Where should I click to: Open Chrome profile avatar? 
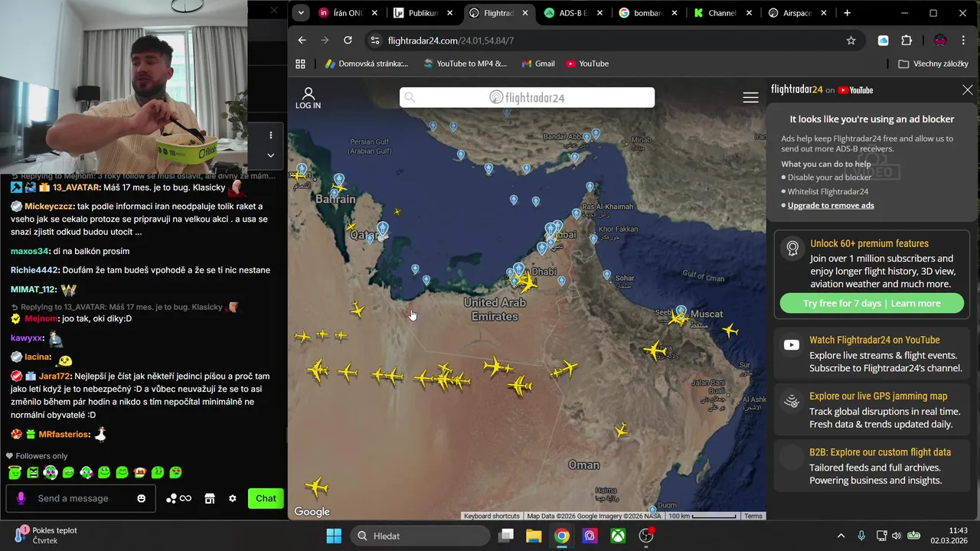tap(940, 41)
